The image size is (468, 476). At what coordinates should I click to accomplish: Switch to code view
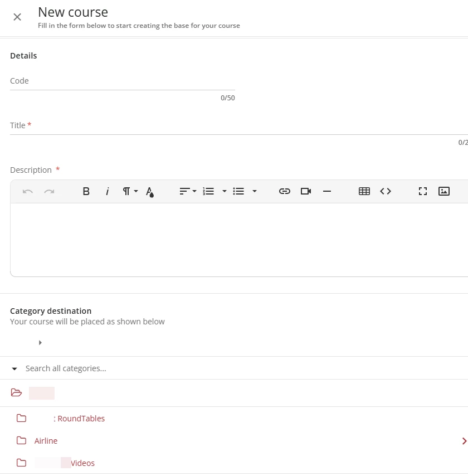tap(386, 191)
